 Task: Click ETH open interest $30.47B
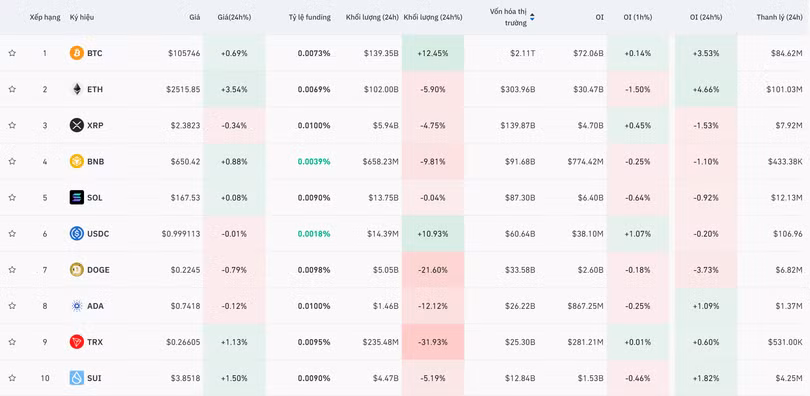point(588,89)
